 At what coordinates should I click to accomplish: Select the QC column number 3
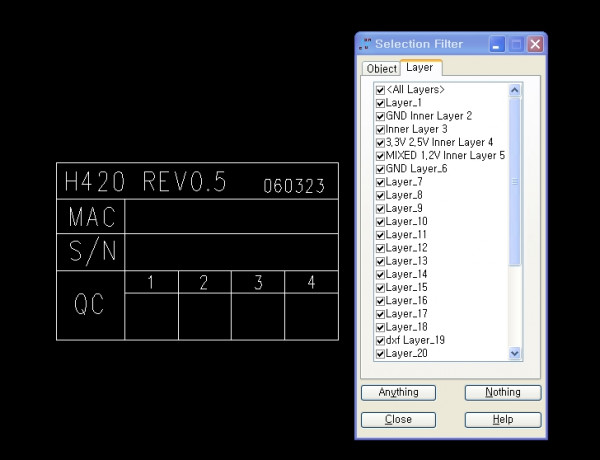click(258, 282)
